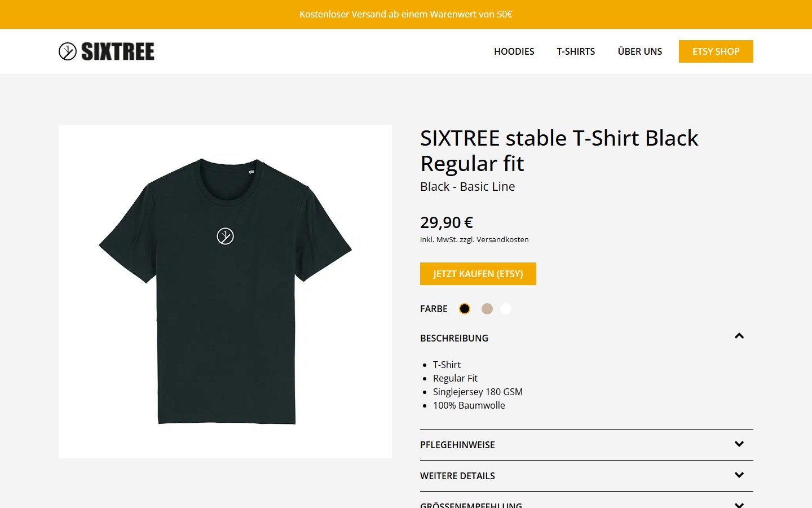Select the black color swatch
812x508 pixels.
click(465, 309)
